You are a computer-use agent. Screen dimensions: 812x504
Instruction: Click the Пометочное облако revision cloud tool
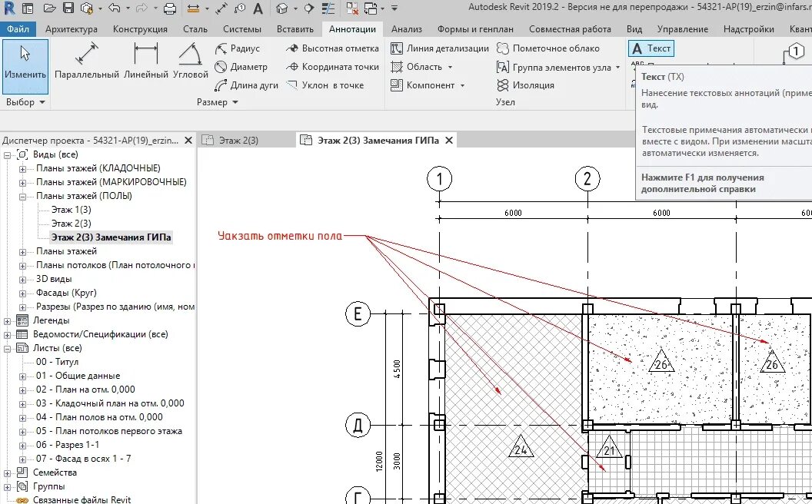tap(548, 48)
